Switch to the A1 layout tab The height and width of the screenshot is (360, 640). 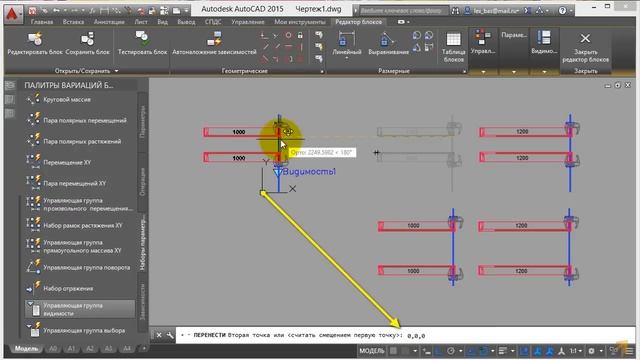(71, 349)
